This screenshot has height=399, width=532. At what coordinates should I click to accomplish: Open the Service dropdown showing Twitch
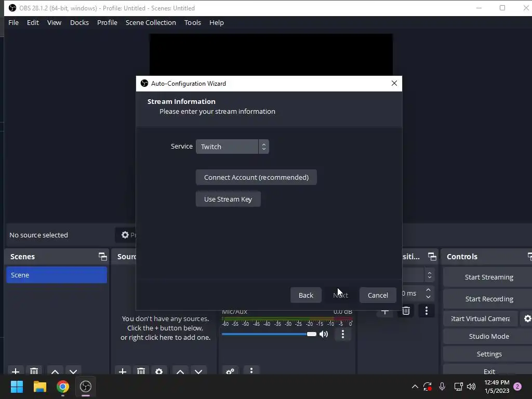pyautogui.click(x=232, y=147)
